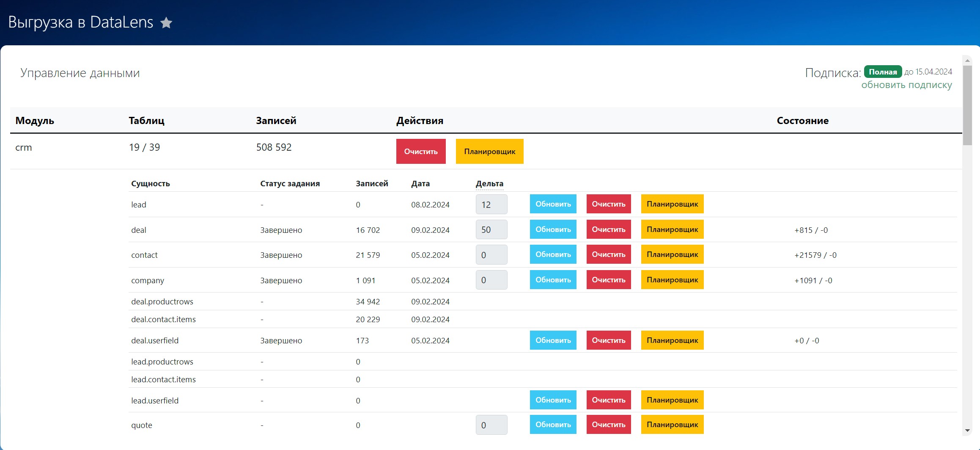Open 'Планировщик' for lead.userfield
Viewport: 980px width, 450px height.
tap(672, 400)
